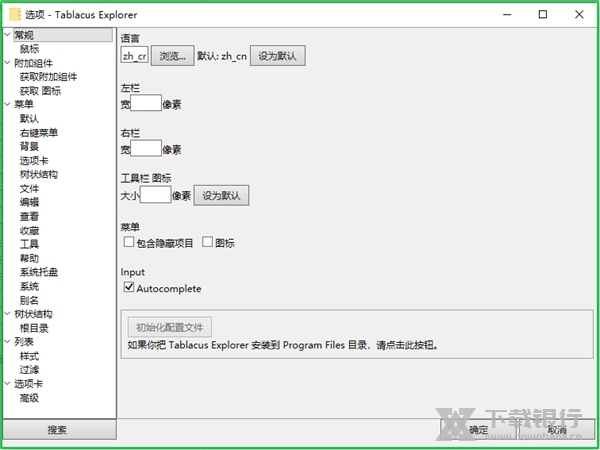Focus the 左栏 width input field
This screenshot has width=600, height=450.
click(146, 103)
